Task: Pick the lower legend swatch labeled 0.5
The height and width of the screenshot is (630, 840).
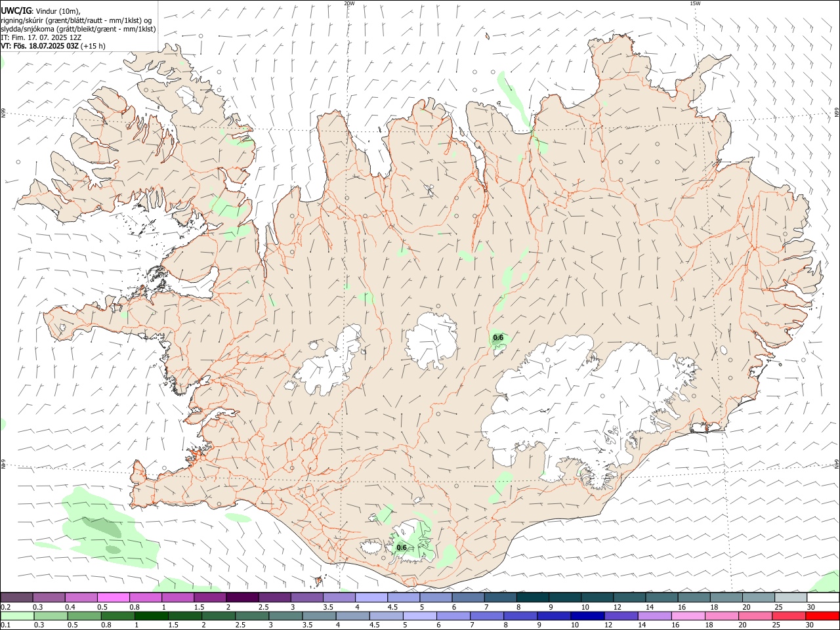Action: [x=84, y=616]
